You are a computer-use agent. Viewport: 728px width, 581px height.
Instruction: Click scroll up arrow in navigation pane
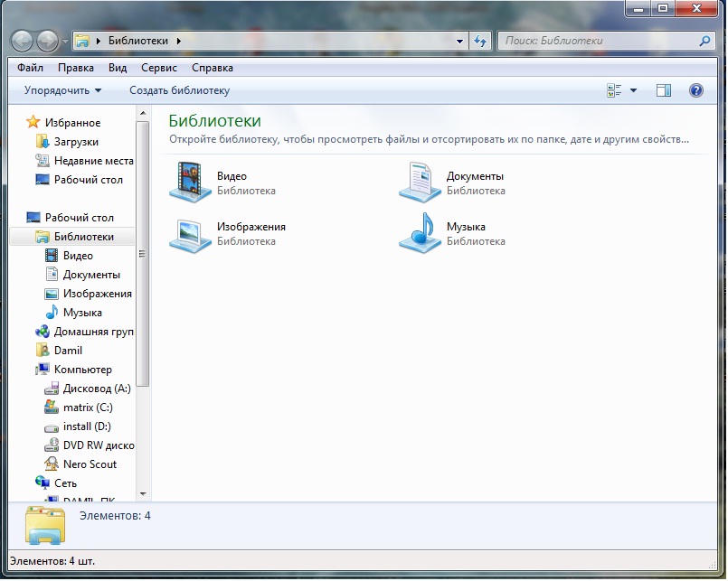click(143, 113)
